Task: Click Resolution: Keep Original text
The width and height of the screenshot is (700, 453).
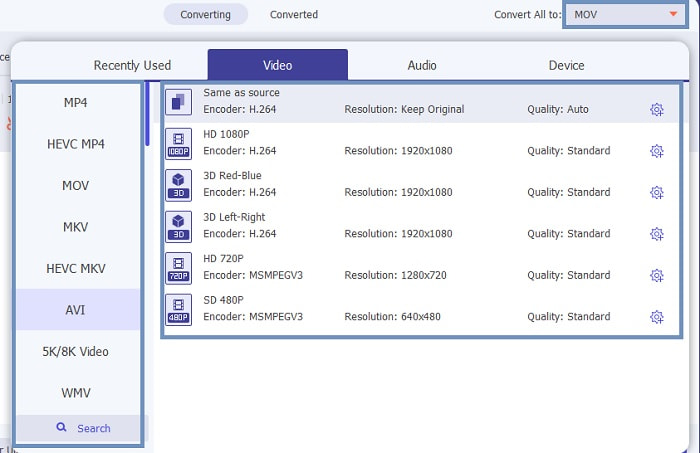Action: click(404, 109)
